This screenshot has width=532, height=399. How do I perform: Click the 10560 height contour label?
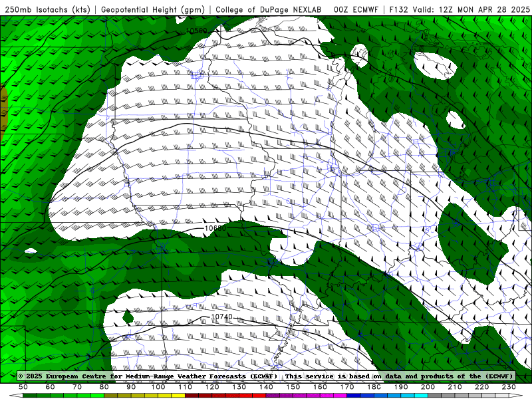click(197, 31)
